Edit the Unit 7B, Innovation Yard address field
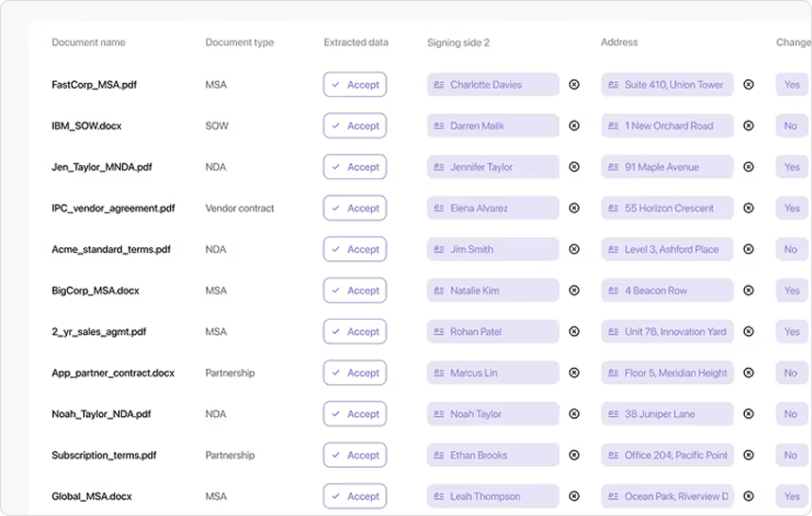Screen dimensions: 812x516 [667, 332]
